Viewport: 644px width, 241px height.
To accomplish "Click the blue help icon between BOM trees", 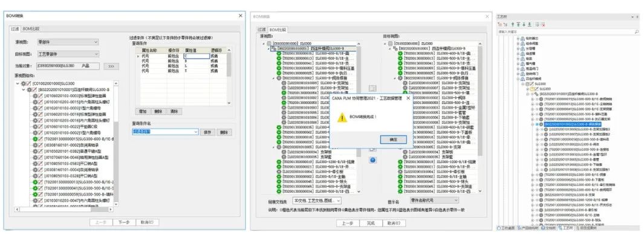I will point(372,160).
